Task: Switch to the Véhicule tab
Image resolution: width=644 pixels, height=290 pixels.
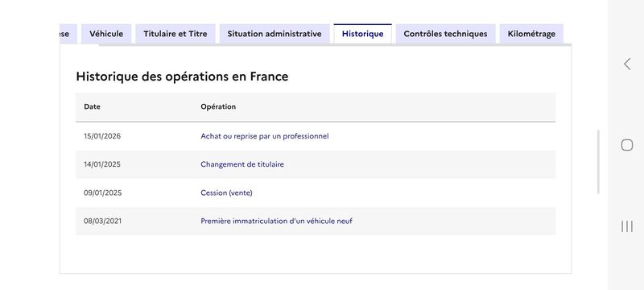Action: pos(106,34)
